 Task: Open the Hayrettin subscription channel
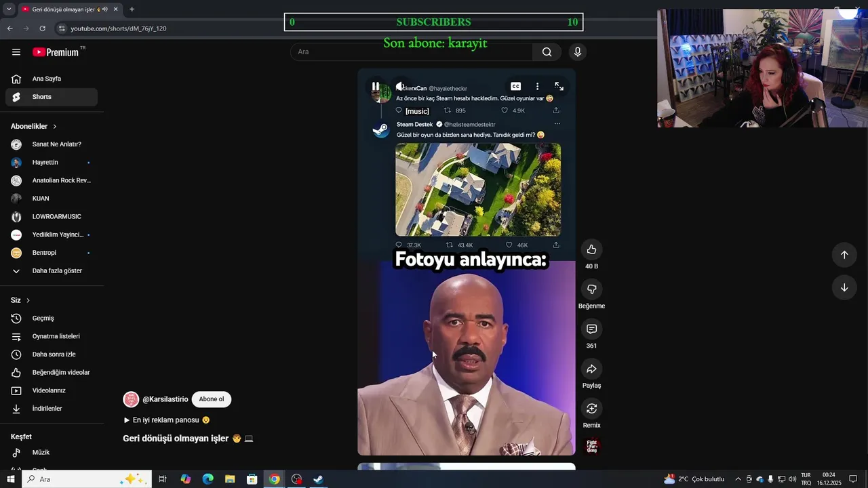52,163
